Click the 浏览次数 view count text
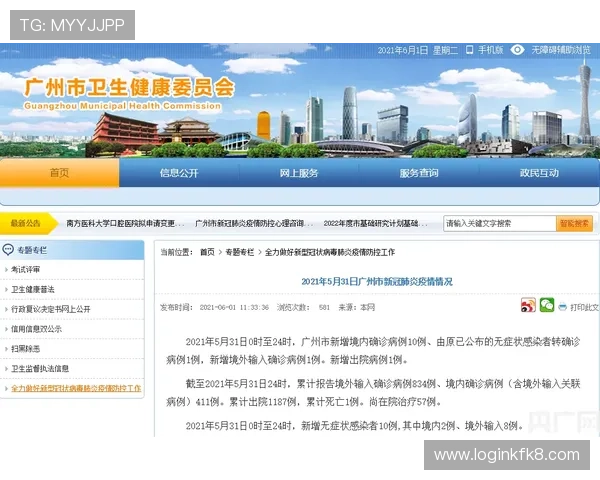 click(303, 307)
